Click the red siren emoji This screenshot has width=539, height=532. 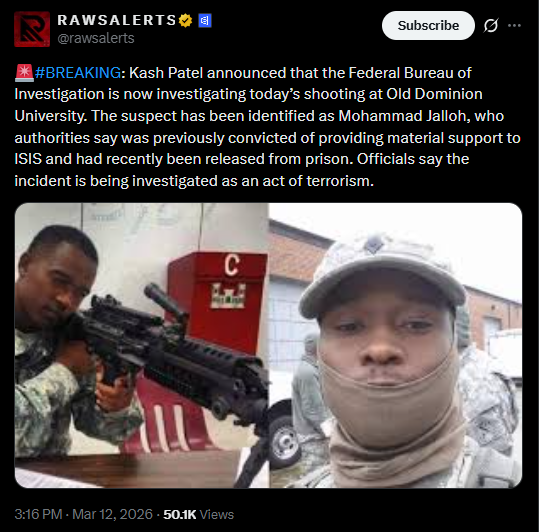(x=24, y=73)
